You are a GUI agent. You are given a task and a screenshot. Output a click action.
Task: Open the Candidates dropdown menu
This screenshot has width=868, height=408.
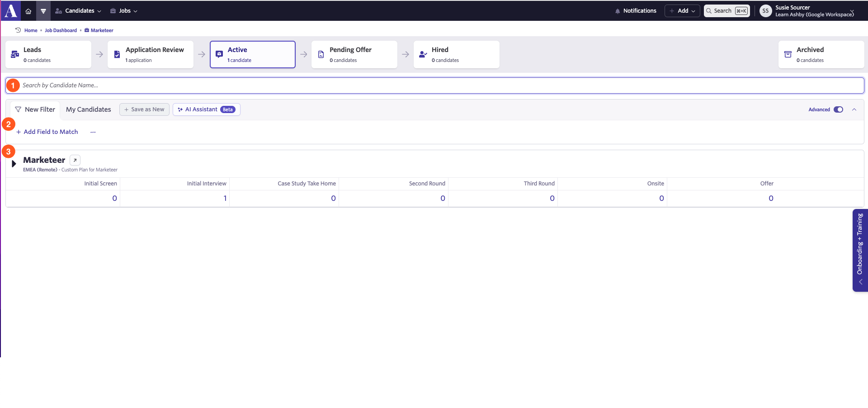(78, 11)
